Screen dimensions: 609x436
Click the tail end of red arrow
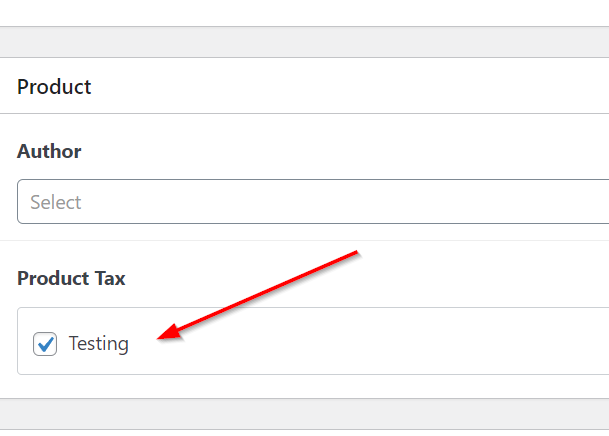356,252
